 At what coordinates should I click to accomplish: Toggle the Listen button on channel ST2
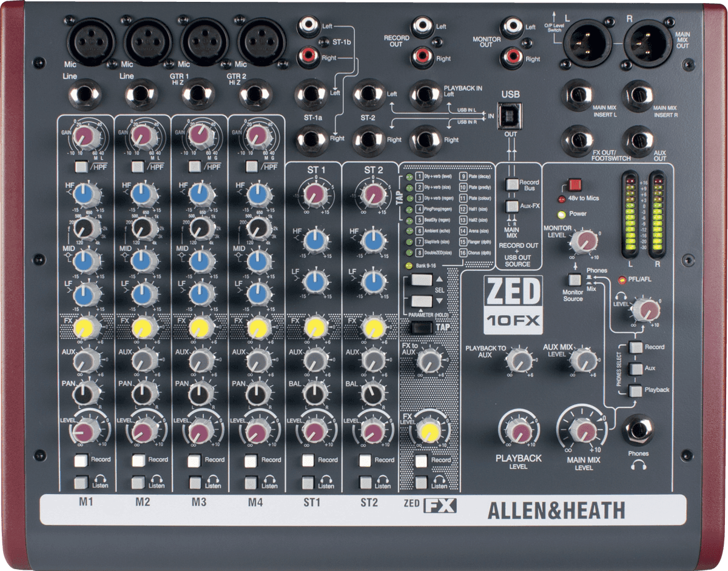tap(365, 483)
